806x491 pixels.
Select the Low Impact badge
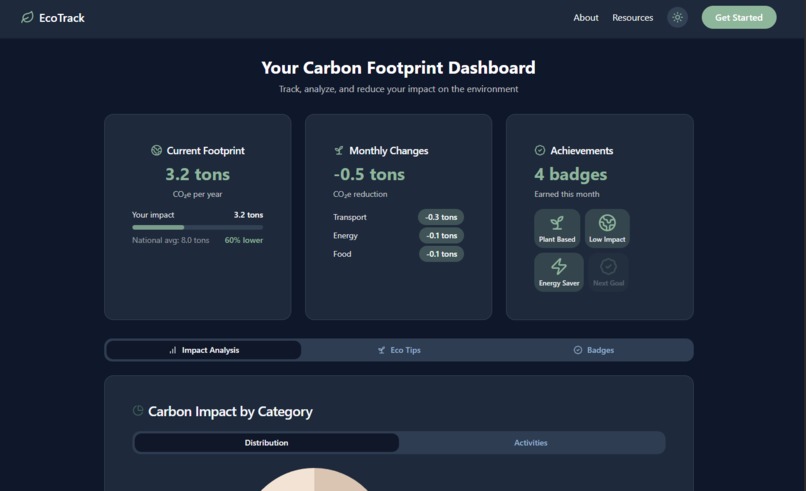[607, 228]
